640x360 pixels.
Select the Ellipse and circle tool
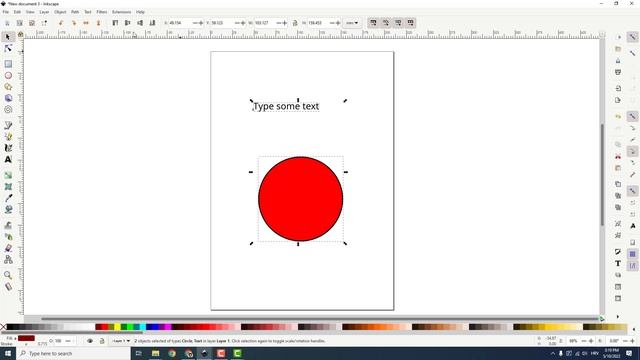pos(8,76)
